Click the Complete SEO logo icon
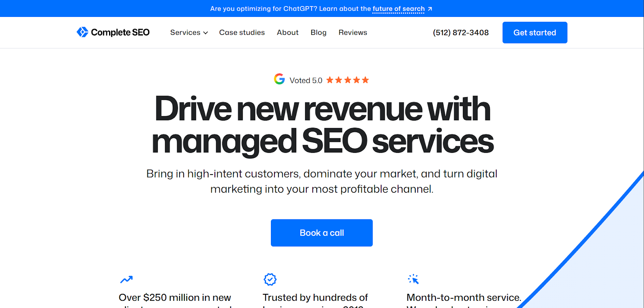Viewport: 644px width, 308px height. 83,32
